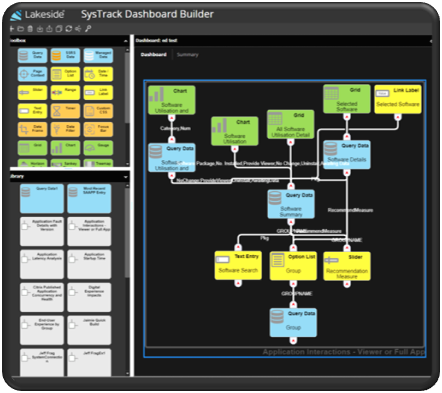
Task: Select the second blue library data item
Action: [89, 199]
